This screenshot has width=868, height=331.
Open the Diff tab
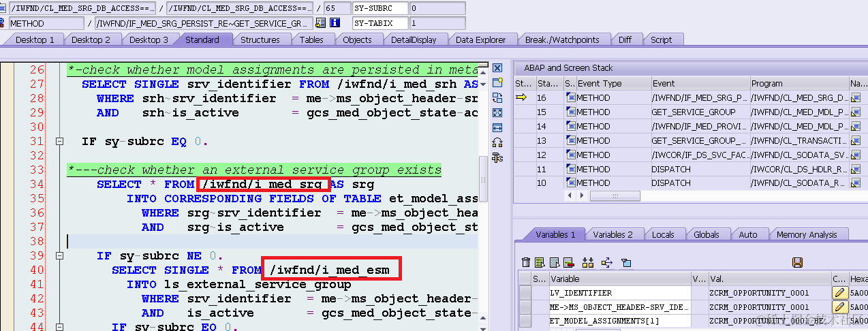point(625,40)
